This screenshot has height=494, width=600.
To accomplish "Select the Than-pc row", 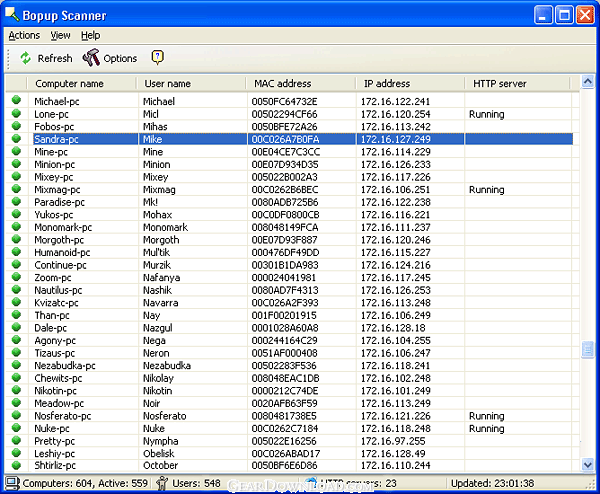I will [289, 315].
